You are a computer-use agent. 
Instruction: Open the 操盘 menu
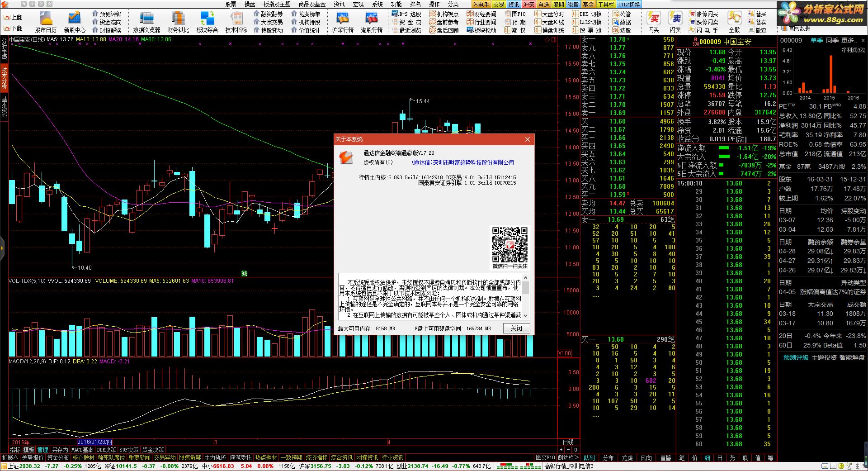pos(250,4)
